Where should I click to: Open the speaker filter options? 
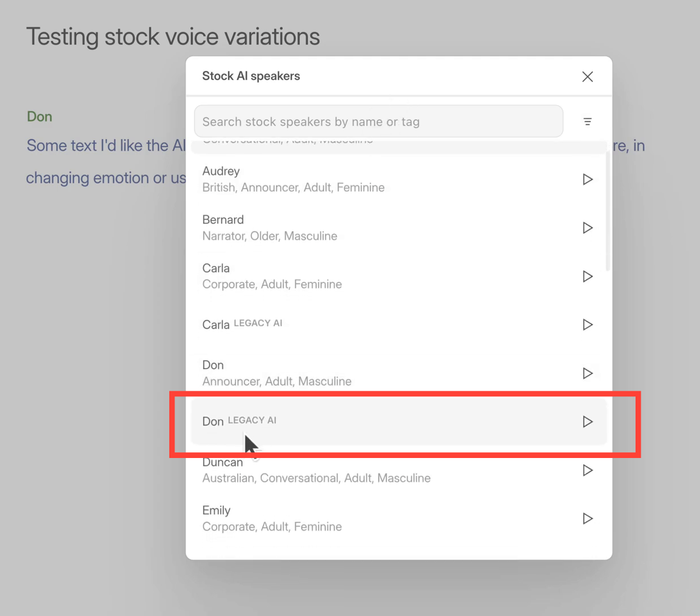click(588, 121)
